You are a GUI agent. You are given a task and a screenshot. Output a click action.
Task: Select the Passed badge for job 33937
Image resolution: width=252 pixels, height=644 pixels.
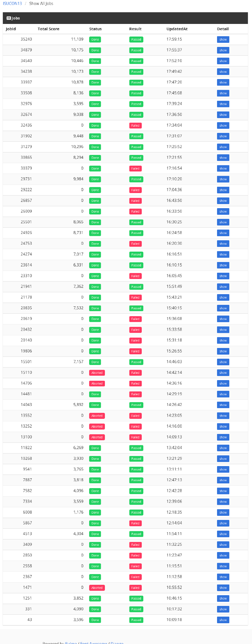click(x=136, y=83)
